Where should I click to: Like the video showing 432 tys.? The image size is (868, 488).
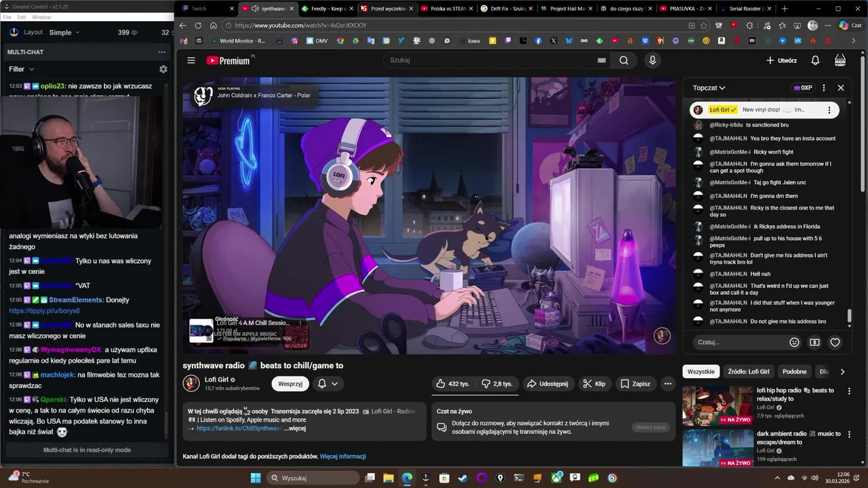453,384
